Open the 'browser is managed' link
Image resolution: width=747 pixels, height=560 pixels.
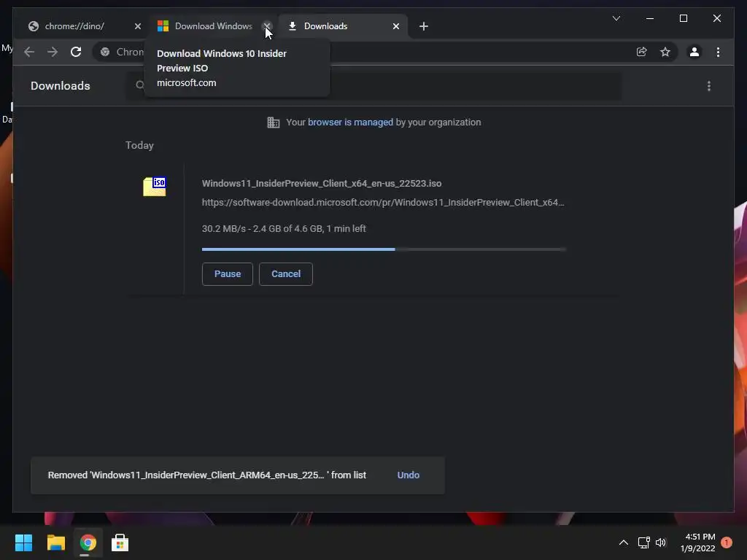(x=350, y=122)
